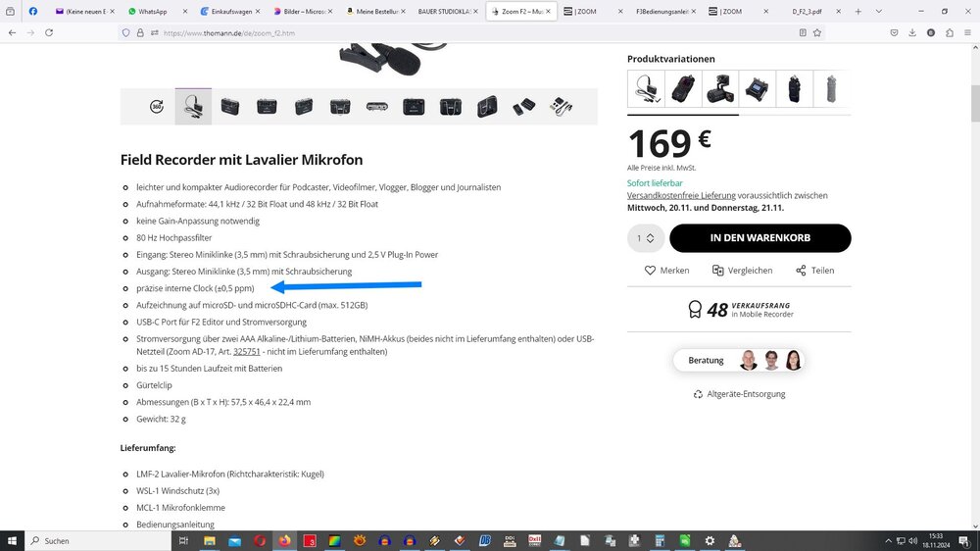Open the 360 degree product view icon

[156, 106]
